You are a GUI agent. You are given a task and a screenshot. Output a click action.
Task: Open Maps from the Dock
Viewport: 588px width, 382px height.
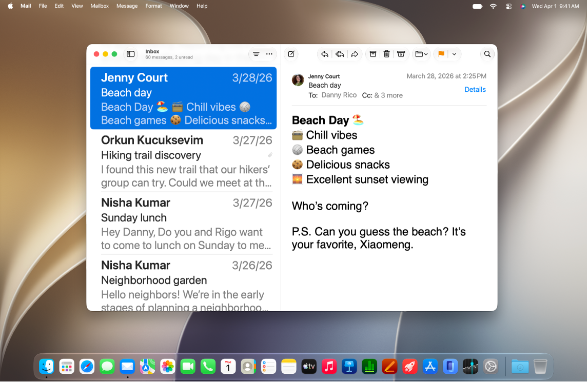147,366
